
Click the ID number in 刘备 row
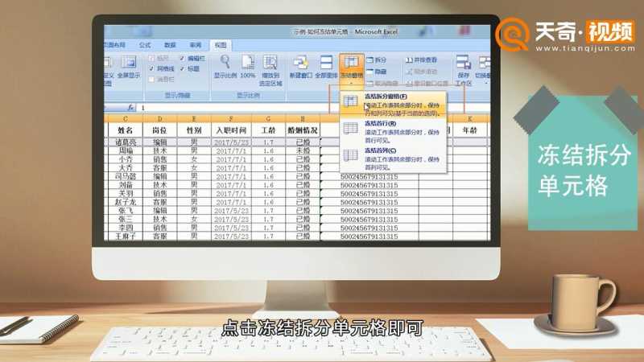(x=369, y=185)
